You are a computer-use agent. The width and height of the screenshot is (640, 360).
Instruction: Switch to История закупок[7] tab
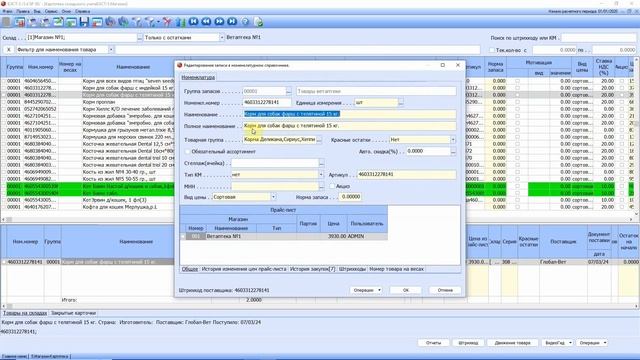click(312, 269)
